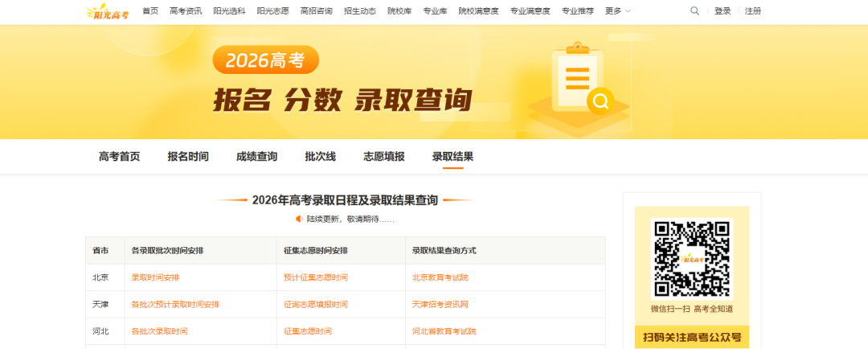Viewport: 868px width, 349px height.
Task: Click the WeChat QR code image
Action: 691,259
